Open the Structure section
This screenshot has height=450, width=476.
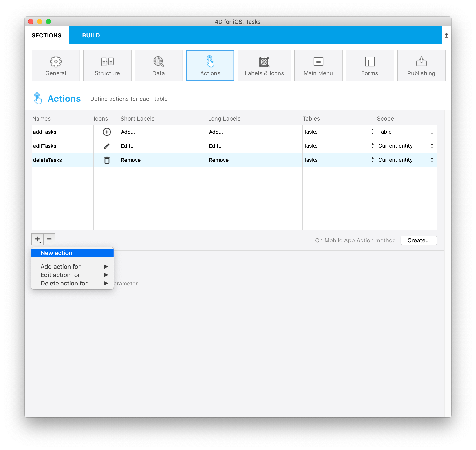tap(107, 66)
